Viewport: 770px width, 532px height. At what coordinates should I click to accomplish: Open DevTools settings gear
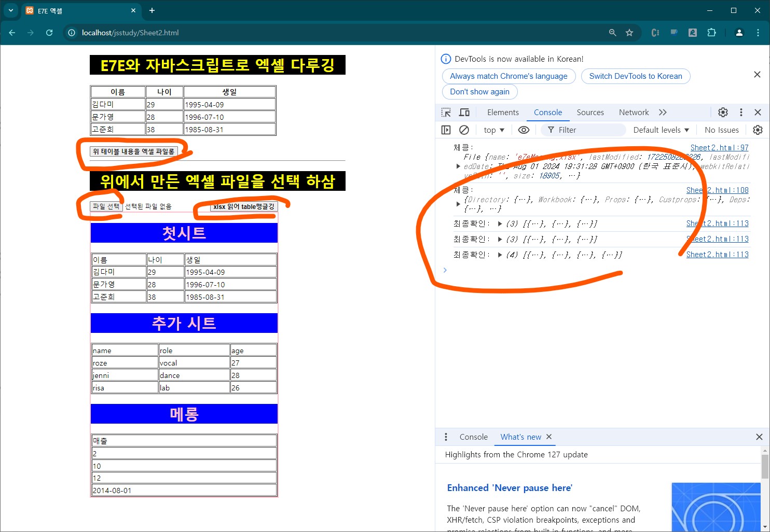[723, 113]
